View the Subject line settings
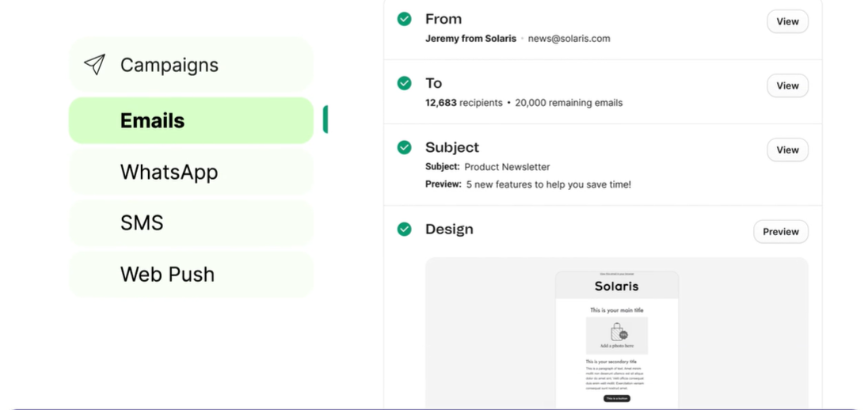This screenshot has width=868, height=410. [787, 150]
